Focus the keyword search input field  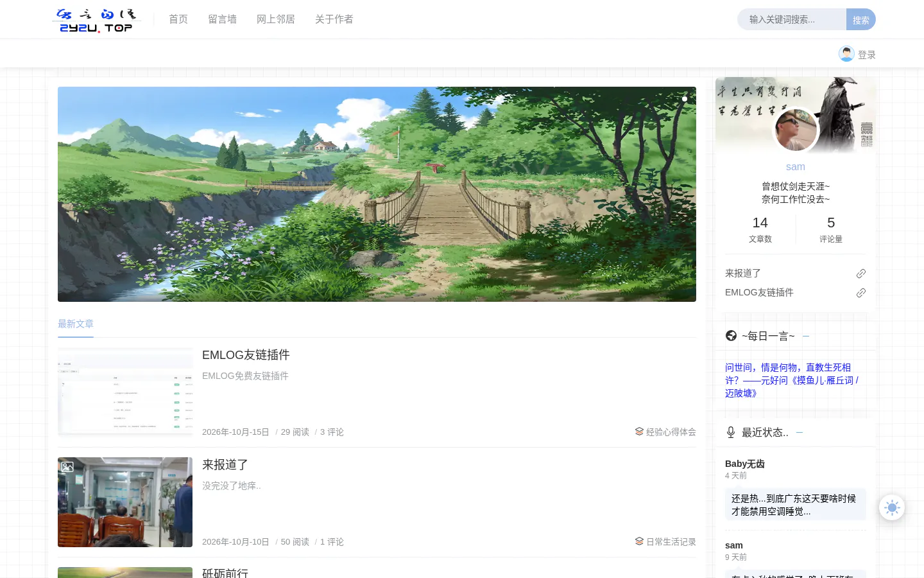coord(792,19)
